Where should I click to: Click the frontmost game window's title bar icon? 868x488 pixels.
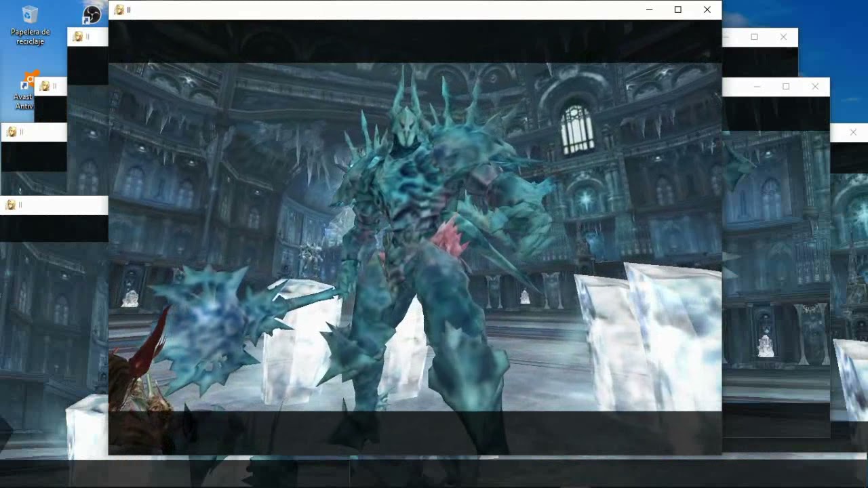click(119, 9)
